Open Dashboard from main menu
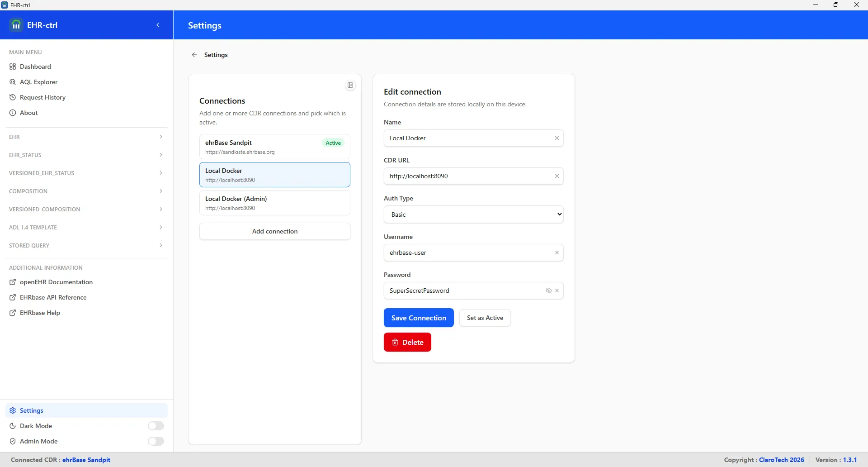The height and width of the screenshot is (467, 868). point(86,67)
